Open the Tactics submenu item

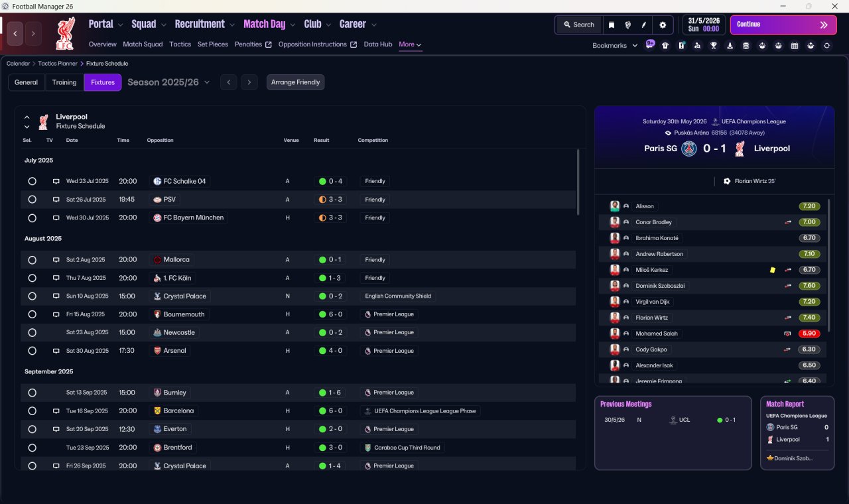coord(180,44)
